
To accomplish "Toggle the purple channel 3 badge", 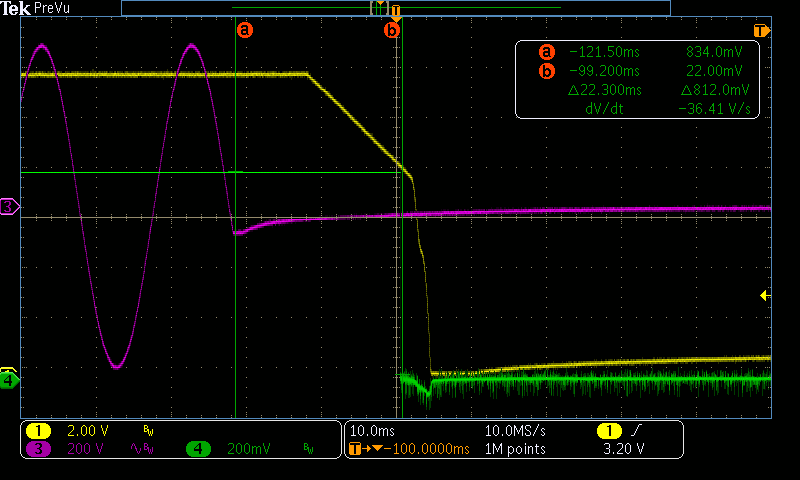I will [x=38, y=449].
